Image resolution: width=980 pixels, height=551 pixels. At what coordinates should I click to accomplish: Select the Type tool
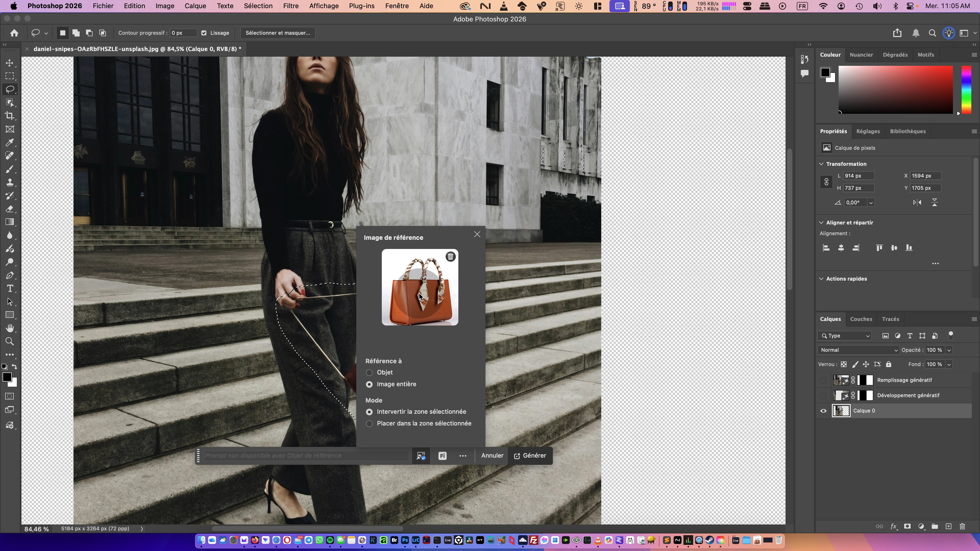10,289
